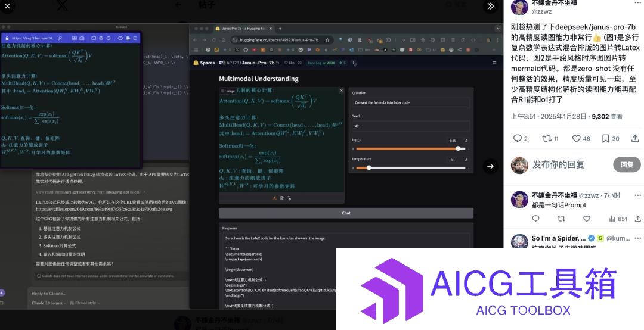Open the Claude 3.5 Sonnet model selector

point(48,303)
